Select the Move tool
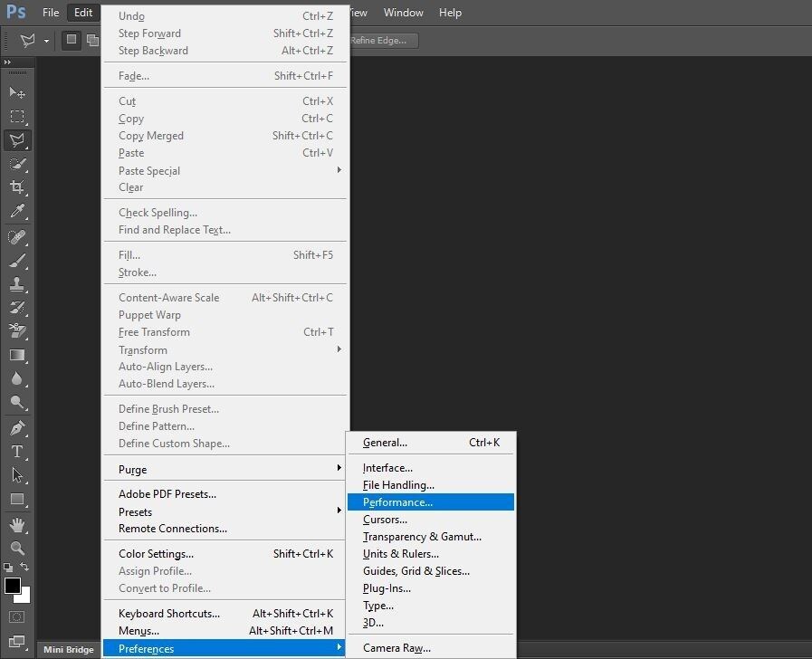Image resolution: width=812 pixels, height=659 pixels. pyautogui.click(x=17, y=92)
